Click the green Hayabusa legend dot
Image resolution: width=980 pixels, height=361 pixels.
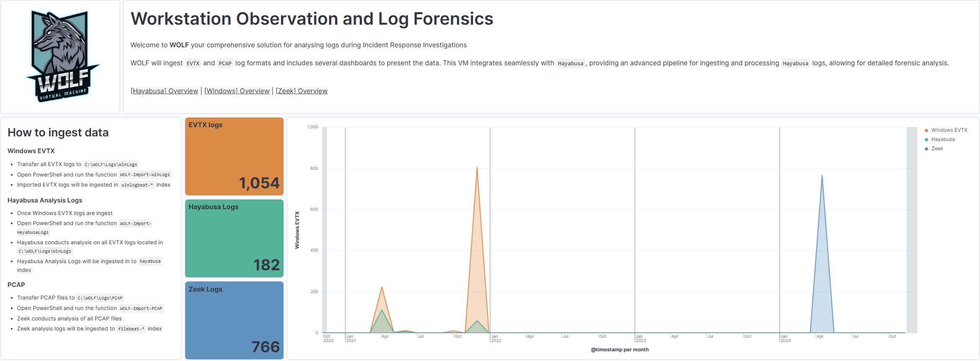[x=926, y=140]
